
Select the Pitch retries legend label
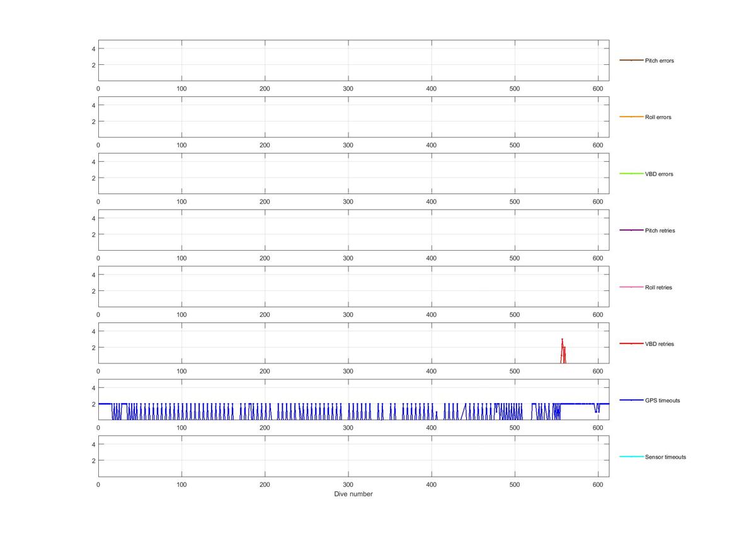(x=660, y=231)
